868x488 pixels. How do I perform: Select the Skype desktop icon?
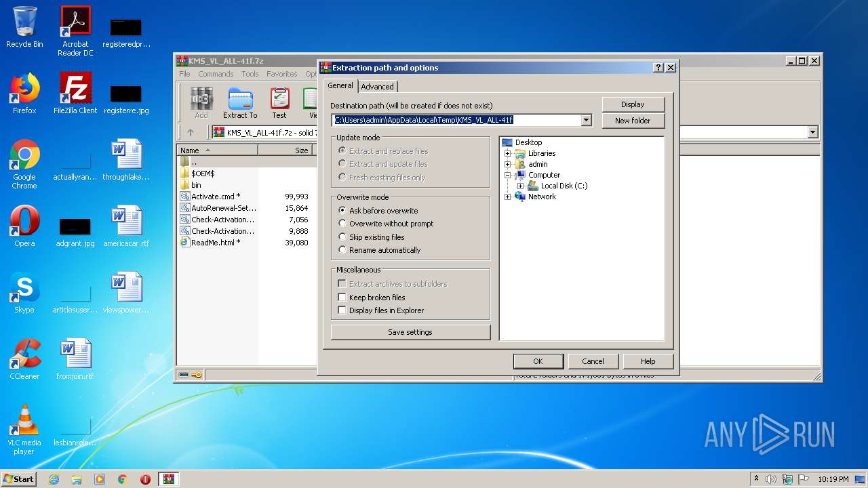[24, 293]
